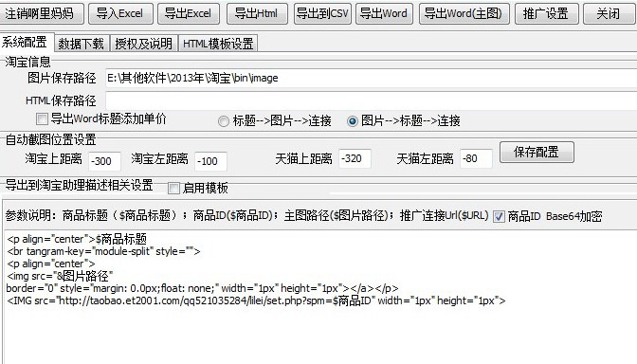Select 标题-->图片-->连接 radio option
The width and height of the screenshot is (637, 364).
pos(224,121)
